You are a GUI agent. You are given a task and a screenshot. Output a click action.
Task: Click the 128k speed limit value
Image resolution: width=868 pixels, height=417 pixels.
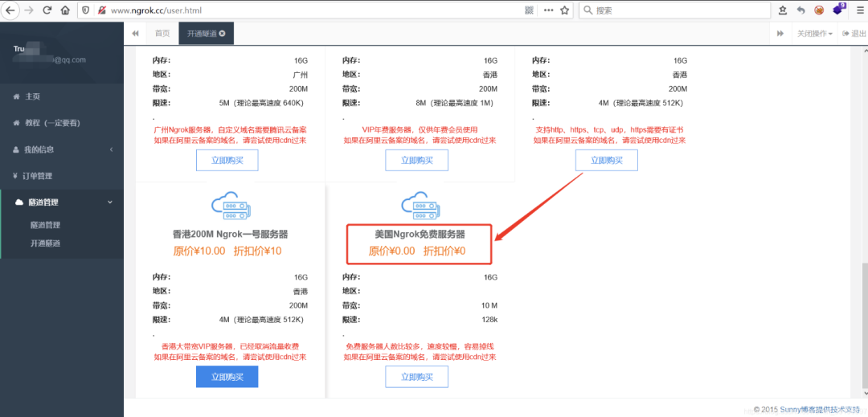(489, 320)
